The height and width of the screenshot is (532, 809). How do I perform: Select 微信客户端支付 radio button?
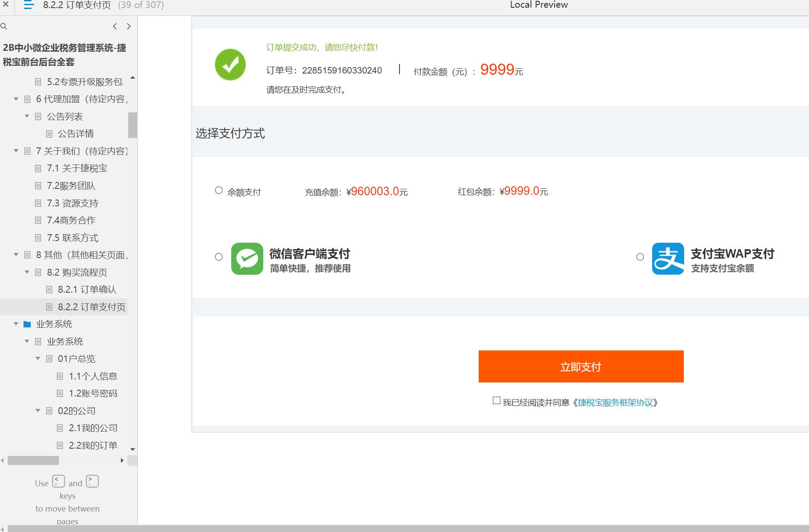[219, 257]
